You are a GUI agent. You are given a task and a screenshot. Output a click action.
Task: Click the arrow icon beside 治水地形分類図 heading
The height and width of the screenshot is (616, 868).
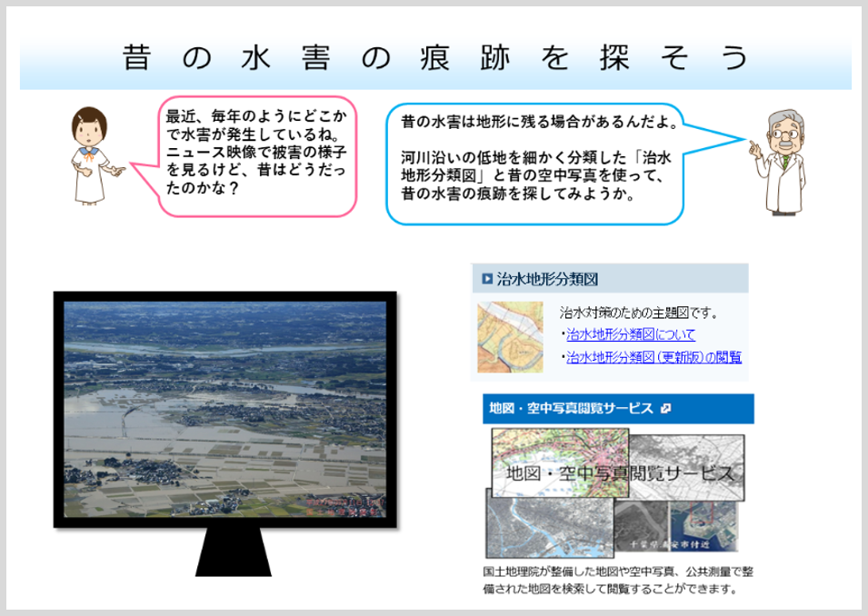[487, 279]
